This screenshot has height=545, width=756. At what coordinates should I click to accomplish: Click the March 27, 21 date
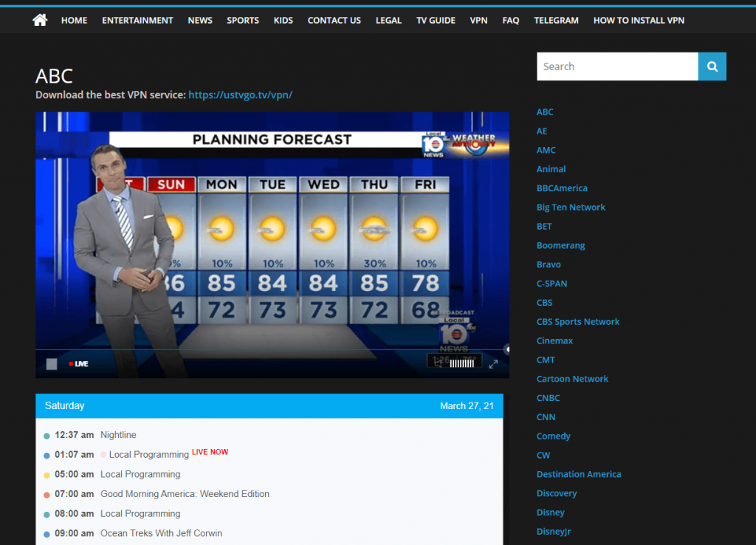tap(467, 406)
